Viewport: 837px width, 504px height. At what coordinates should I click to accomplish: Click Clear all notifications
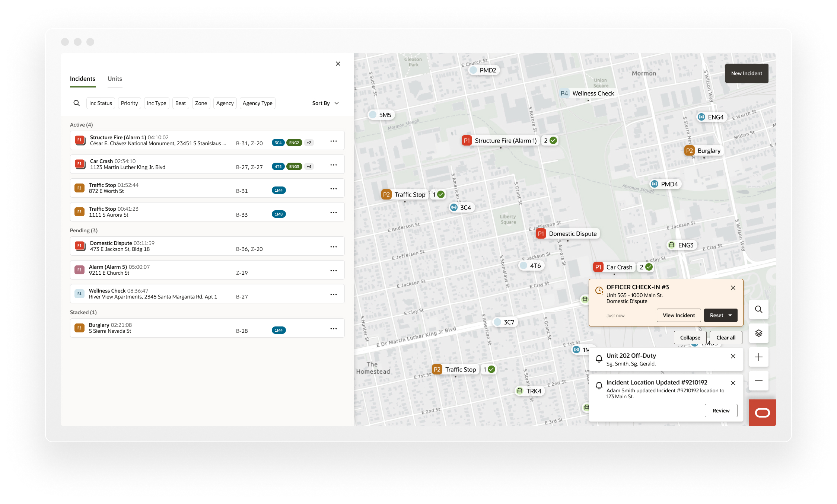coord(726,338)
